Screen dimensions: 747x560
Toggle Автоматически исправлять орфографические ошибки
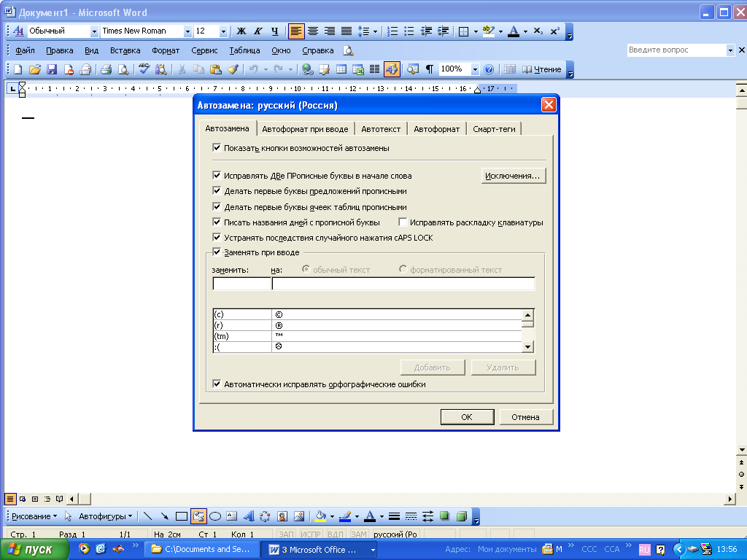(x=217, y=384)
